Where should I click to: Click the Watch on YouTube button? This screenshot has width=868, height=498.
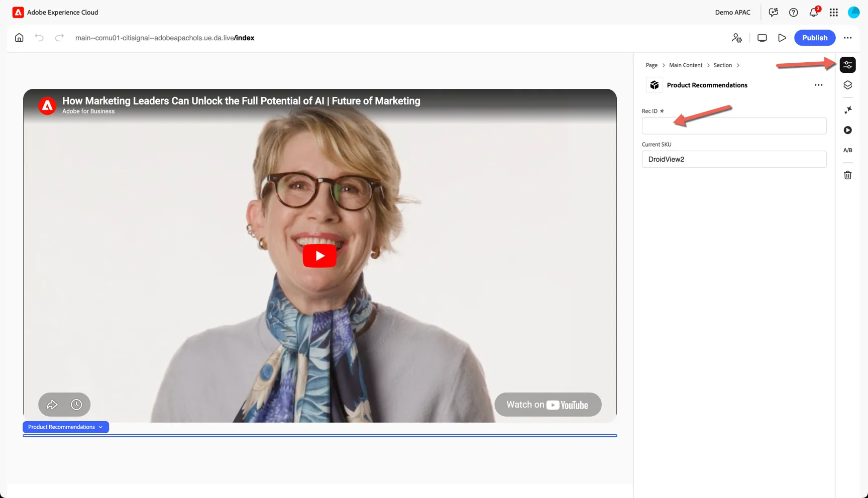[548, 405]
